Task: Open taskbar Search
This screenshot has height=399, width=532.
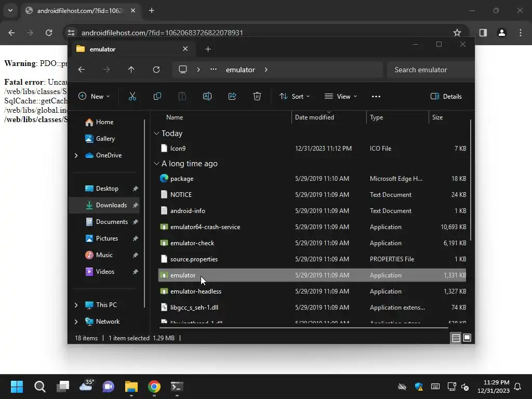Action: pyautogui.click(x=39, y=387)
